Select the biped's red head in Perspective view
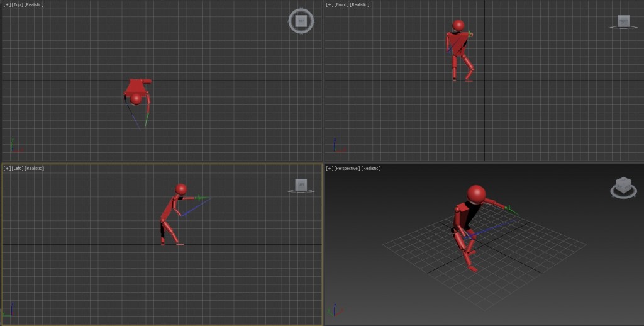 (x=476, y=194)
